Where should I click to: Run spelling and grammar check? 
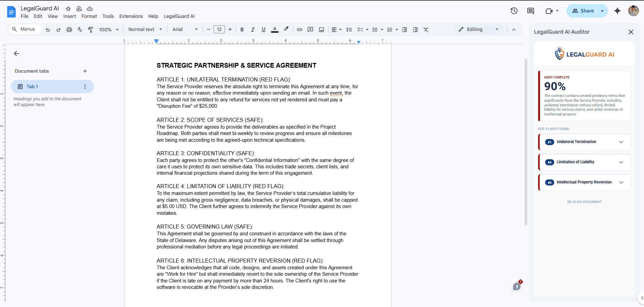[x=80, y=30]
